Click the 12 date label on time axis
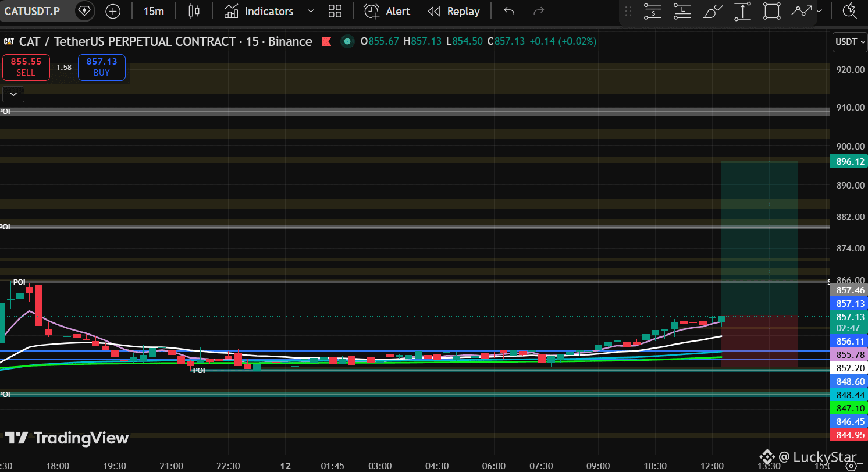This screenshot has width=868, height=472. [285, 466]
